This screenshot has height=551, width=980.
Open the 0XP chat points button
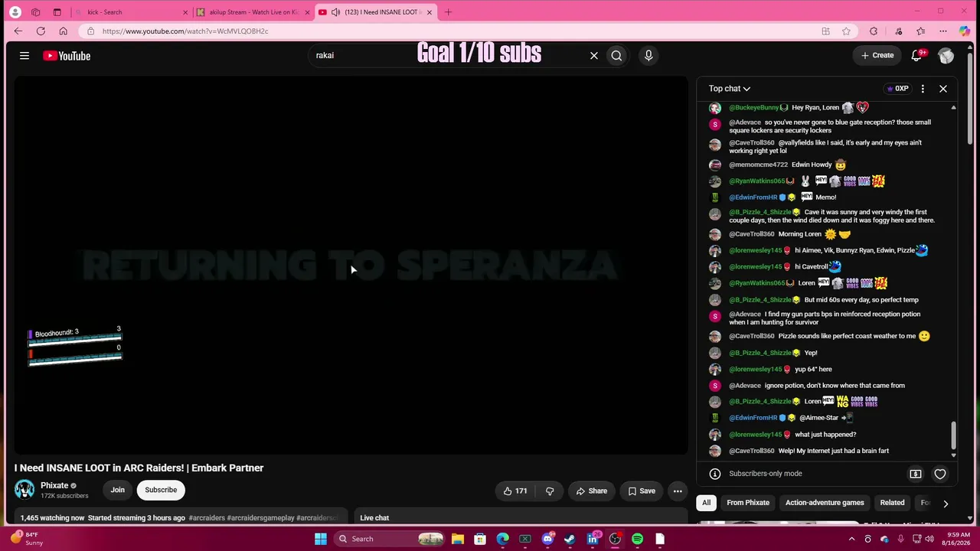pos(897,89)
